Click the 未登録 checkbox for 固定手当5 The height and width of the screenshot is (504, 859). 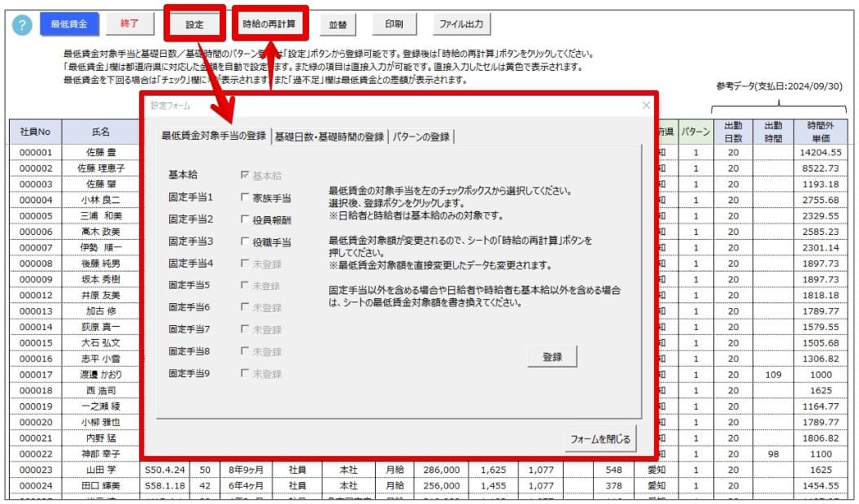(245, 285)
